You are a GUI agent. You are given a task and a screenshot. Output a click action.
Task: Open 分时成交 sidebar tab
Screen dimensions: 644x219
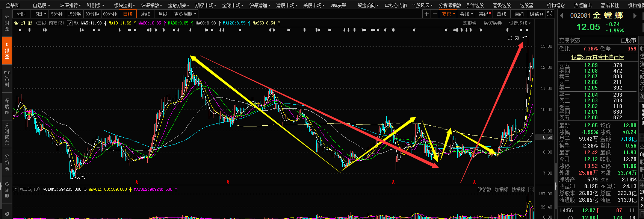tap(7, 134)
